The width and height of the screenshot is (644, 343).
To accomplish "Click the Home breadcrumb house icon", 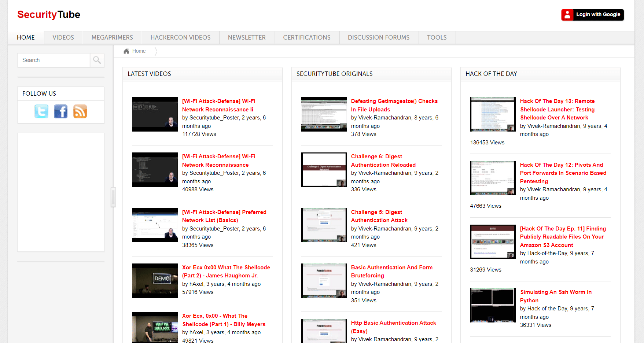I will click(126, 51).
